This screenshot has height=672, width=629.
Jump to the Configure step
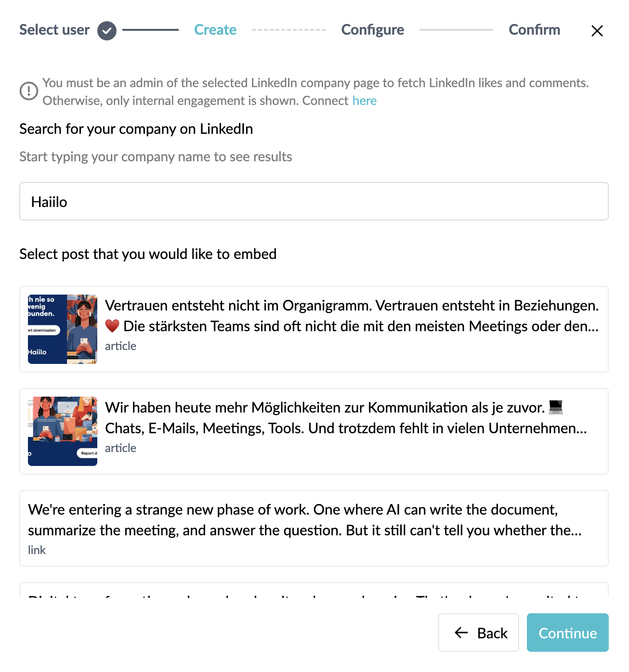point(373,30)
